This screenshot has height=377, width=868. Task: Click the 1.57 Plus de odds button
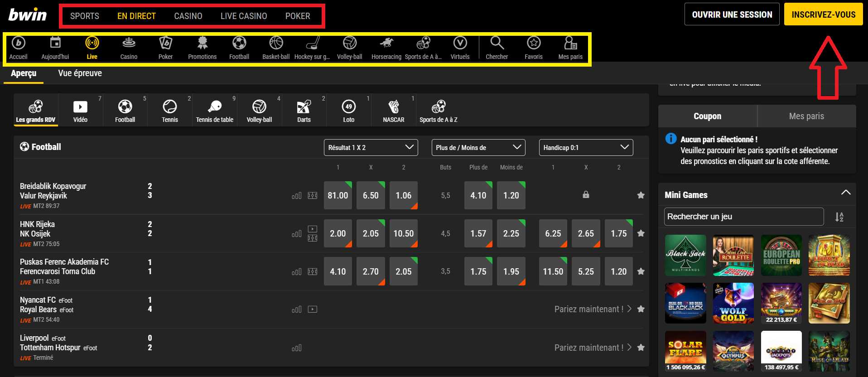coord(478,233)
